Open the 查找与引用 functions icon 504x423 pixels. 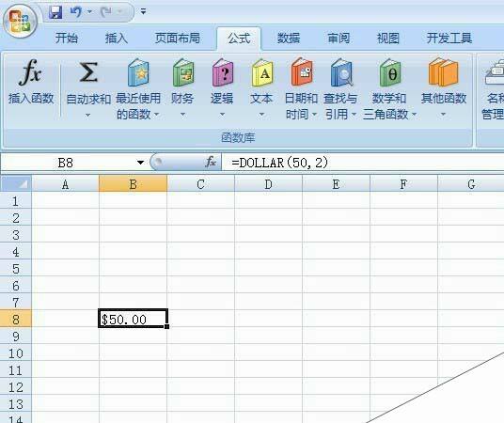(x=341, y=72)
